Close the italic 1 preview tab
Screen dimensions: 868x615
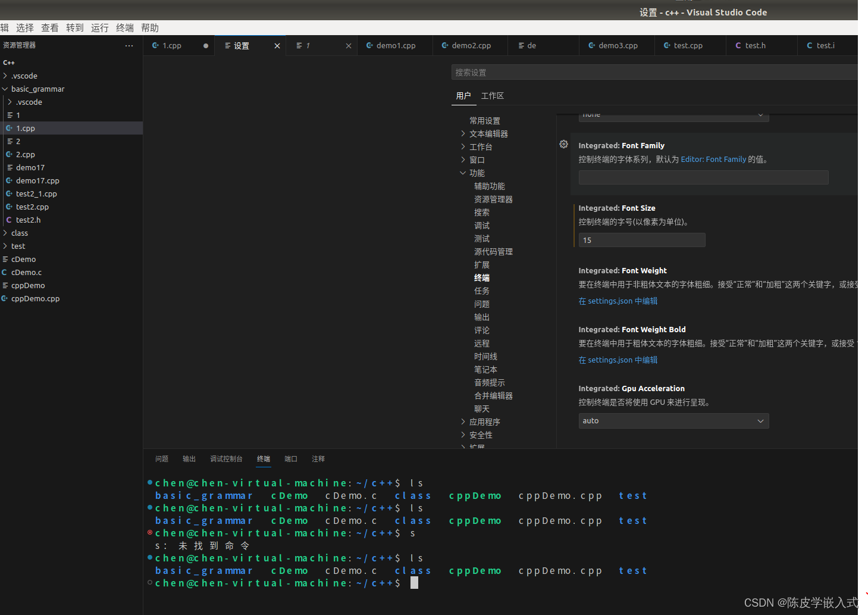click(x=349, y=46)
